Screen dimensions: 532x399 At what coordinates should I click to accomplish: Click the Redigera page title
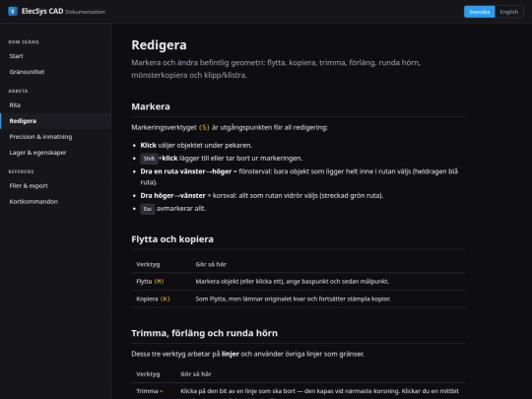159,45
